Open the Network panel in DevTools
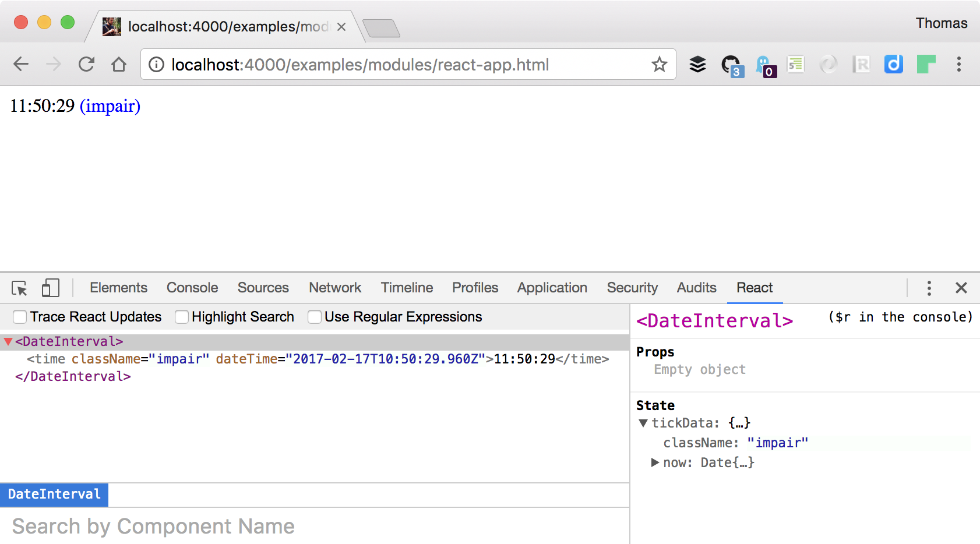 (335, 288)
